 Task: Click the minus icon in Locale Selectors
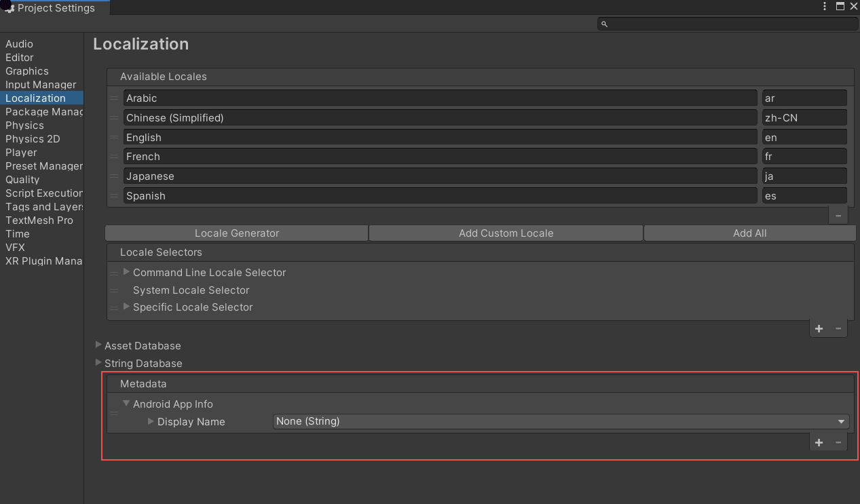click(x=838, y=328)
